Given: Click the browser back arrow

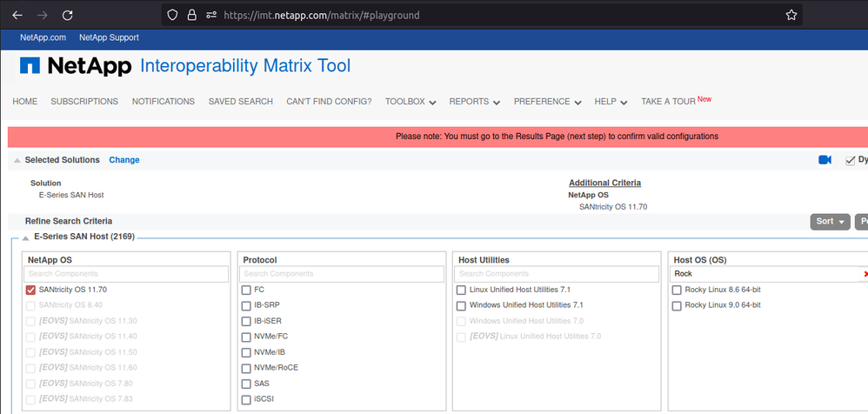Looking at the screenshot, I should (x=17, y=15).
